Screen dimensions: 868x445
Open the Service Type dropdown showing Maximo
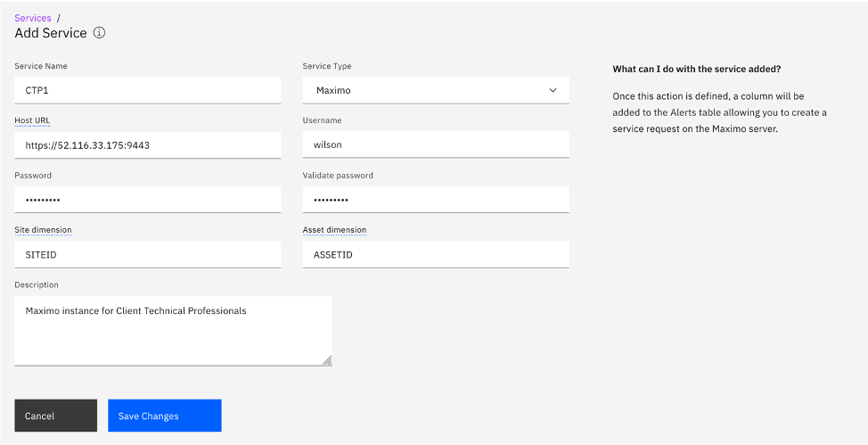pos(436,90)
